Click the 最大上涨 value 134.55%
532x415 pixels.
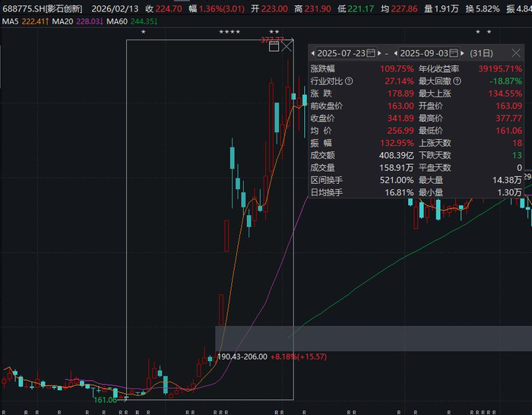tap(505, 93)
